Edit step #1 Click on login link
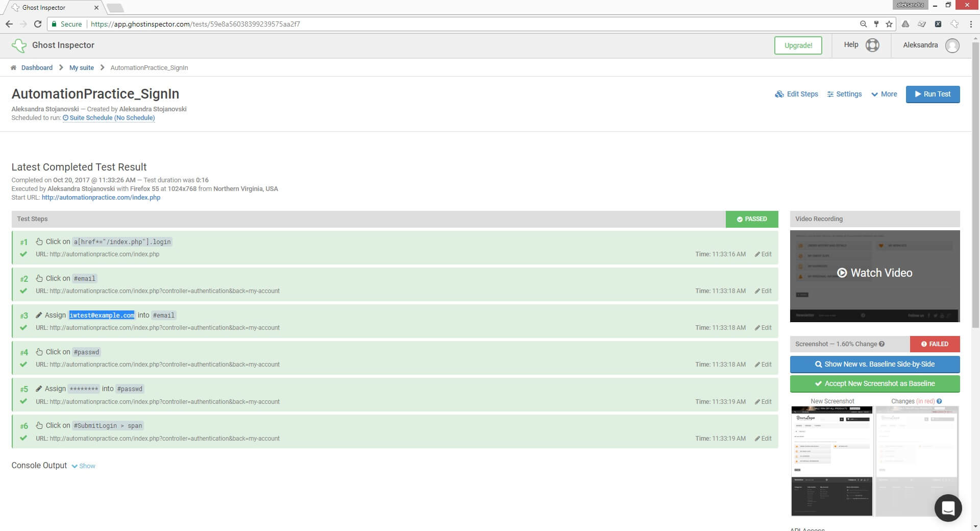Screen dimensions: 980x531 pos(763,254)
